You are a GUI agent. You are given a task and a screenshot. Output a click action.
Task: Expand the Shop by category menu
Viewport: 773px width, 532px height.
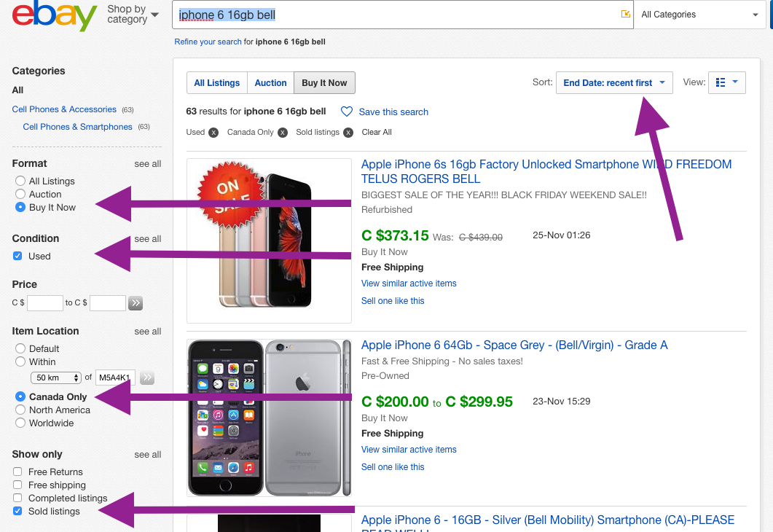click(x=133, y=15)
